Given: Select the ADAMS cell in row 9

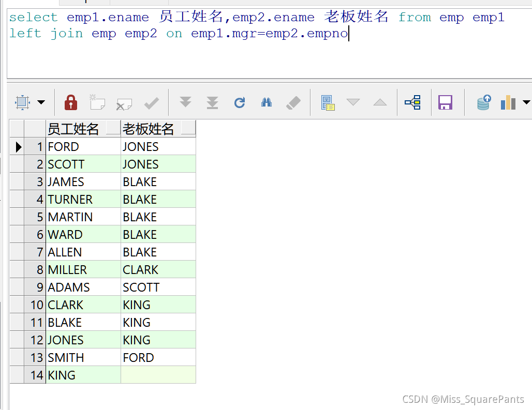Looking at the screenshot, I should [x=83, y=287].
